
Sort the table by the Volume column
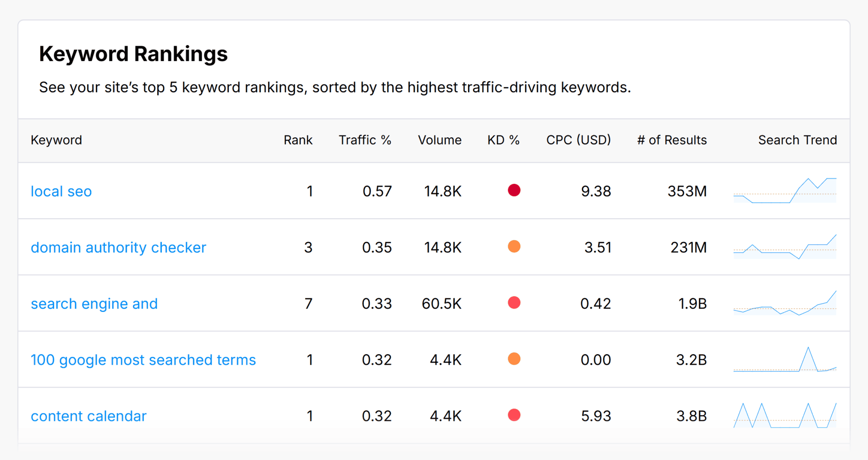(x=439, y=140)
